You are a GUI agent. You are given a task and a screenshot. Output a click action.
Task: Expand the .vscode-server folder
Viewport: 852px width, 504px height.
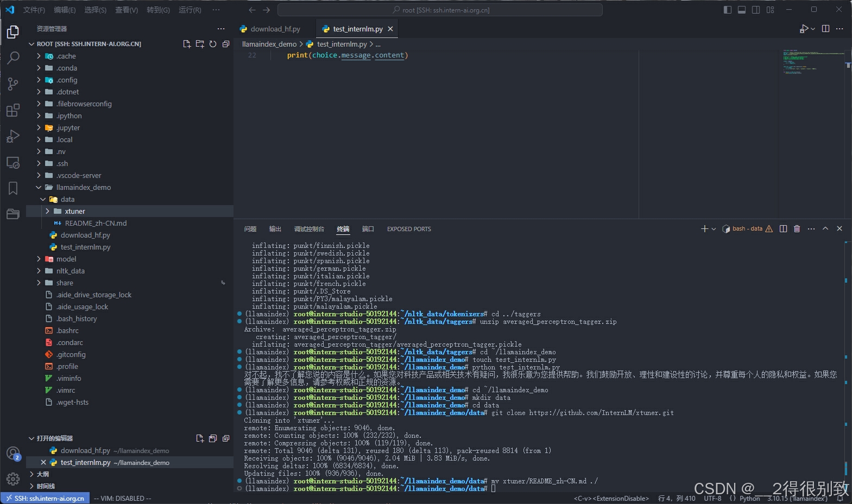pos(39,175)
